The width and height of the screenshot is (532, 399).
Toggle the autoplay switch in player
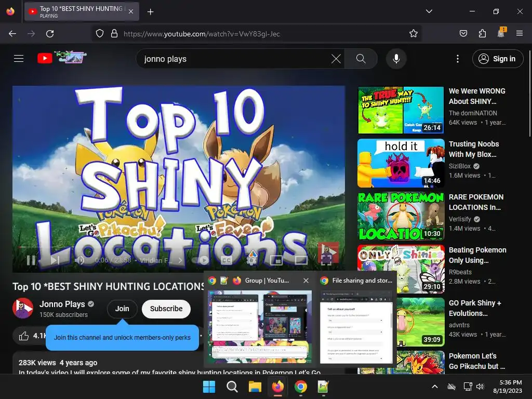200,260
